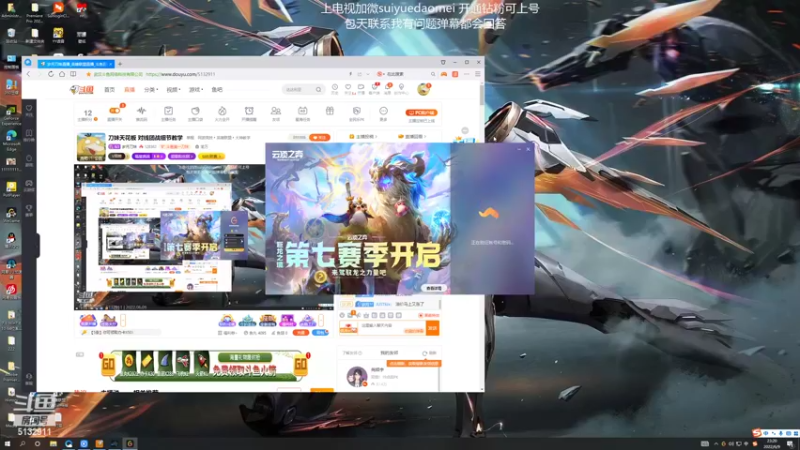Click the blue pill button beneath the video player
Image resolution: width=800 pixels, height=450 pixels.
tap(320, 333)
